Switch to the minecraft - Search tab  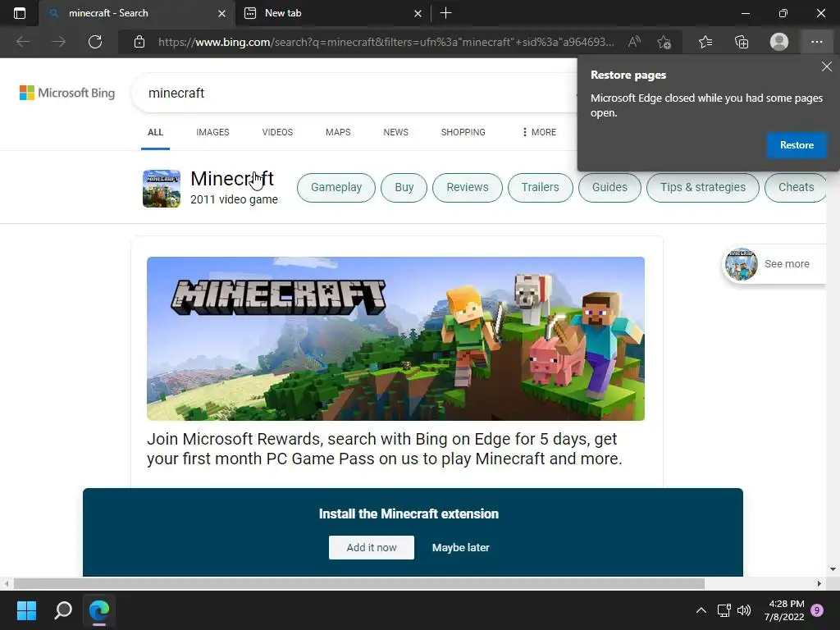tap(137, 13)
